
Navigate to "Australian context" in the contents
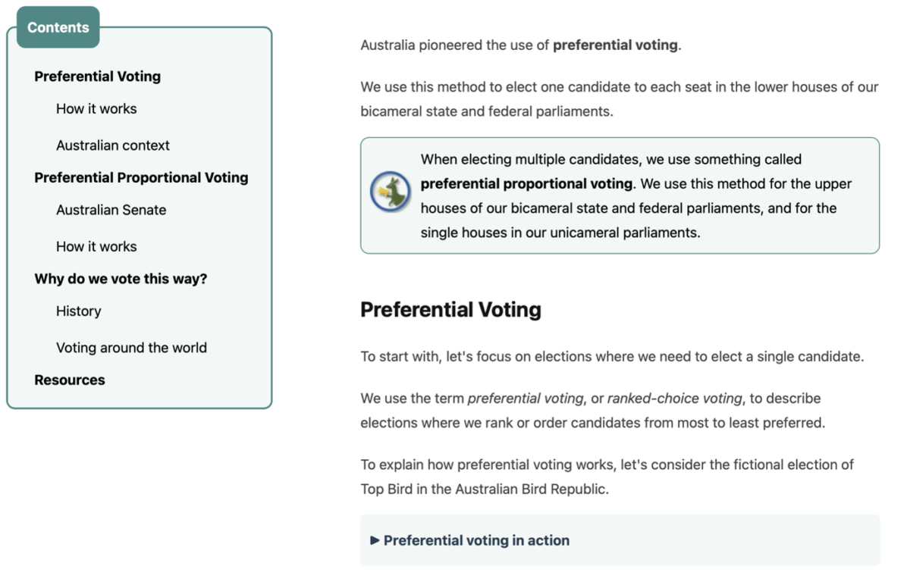pos(113,145)
